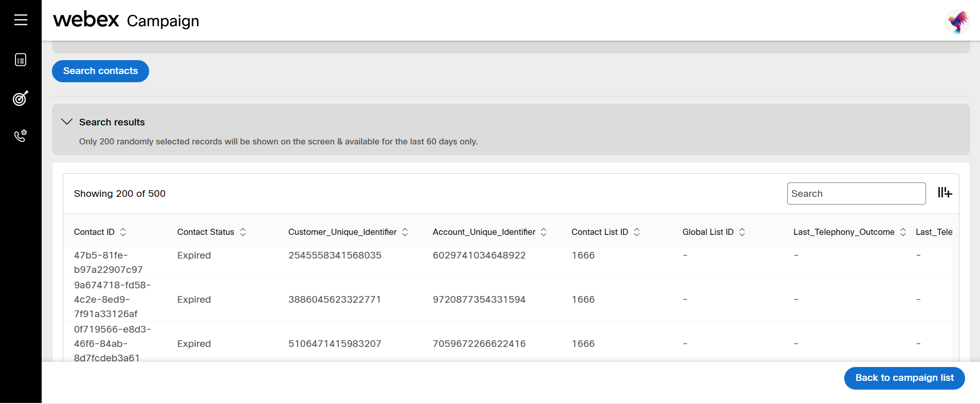Select account identifier 7059672266622416

(479, 344)
